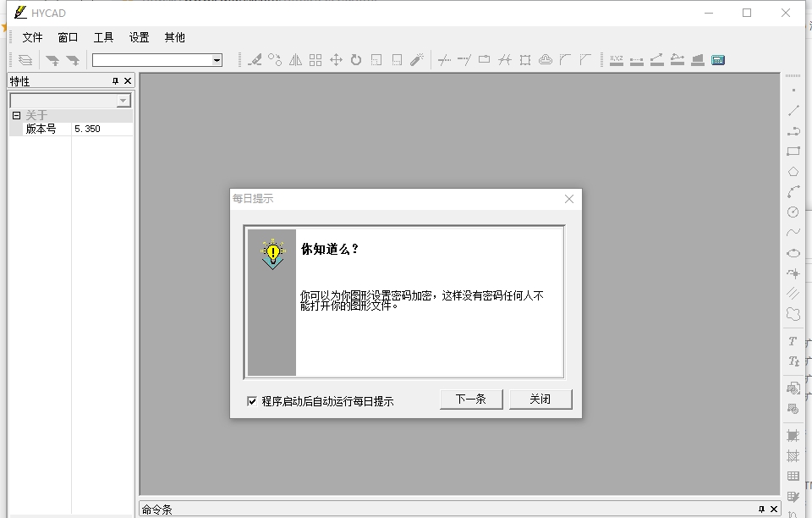Choose the Text tool in the right sidebar
The image size is (812, 518).
pos(793,342)
